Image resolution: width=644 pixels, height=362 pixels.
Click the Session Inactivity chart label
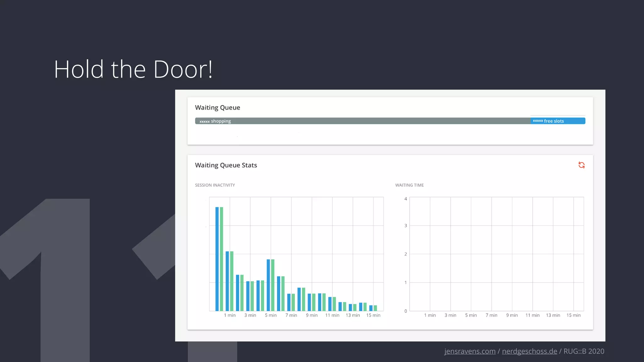coord(215,185)
